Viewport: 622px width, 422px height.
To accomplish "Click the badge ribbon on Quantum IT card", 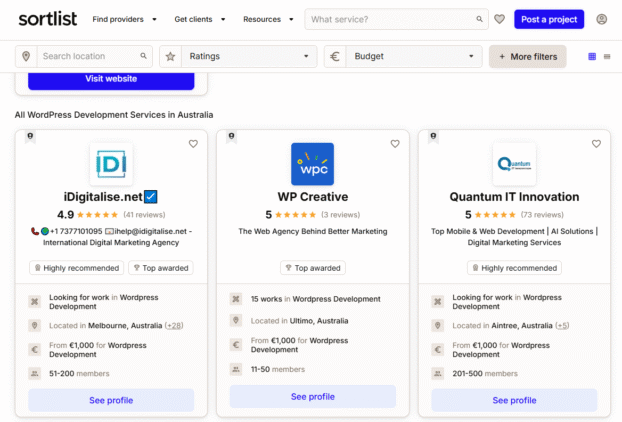I will coord(433,137).
